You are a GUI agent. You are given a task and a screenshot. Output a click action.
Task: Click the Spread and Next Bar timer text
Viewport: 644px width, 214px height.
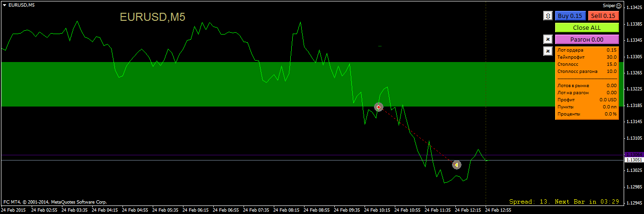(x=565, y=202)
